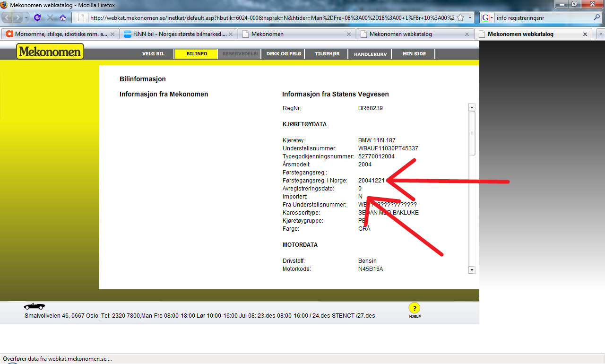
Task: Click the 'Informasjon fra Mekonomen' heading
Action: (164, 94)
